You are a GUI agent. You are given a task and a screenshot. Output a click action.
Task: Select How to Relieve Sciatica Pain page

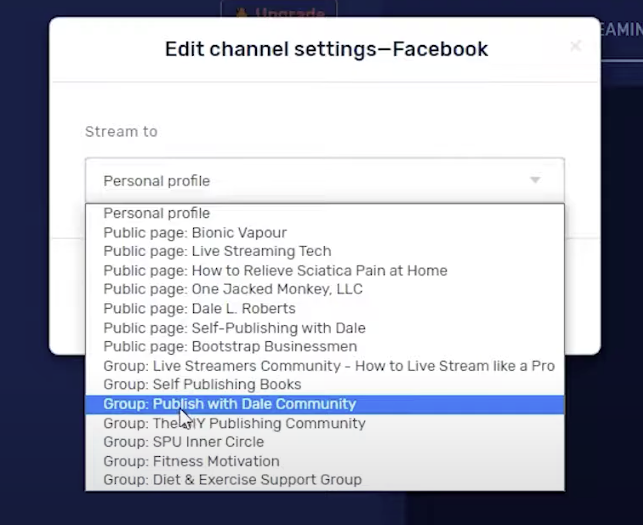(325, 270)
